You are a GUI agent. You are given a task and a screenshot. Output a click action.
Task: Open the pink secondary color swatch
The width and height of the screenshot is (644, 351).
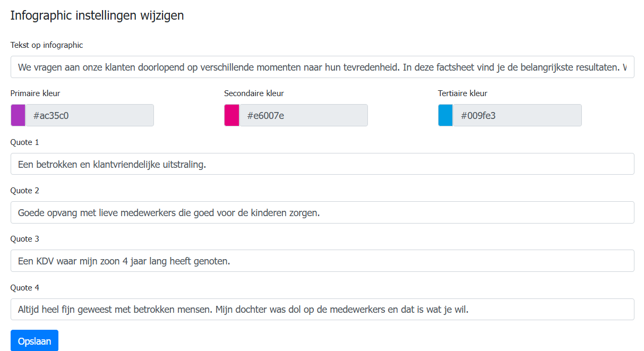(231, 115)
